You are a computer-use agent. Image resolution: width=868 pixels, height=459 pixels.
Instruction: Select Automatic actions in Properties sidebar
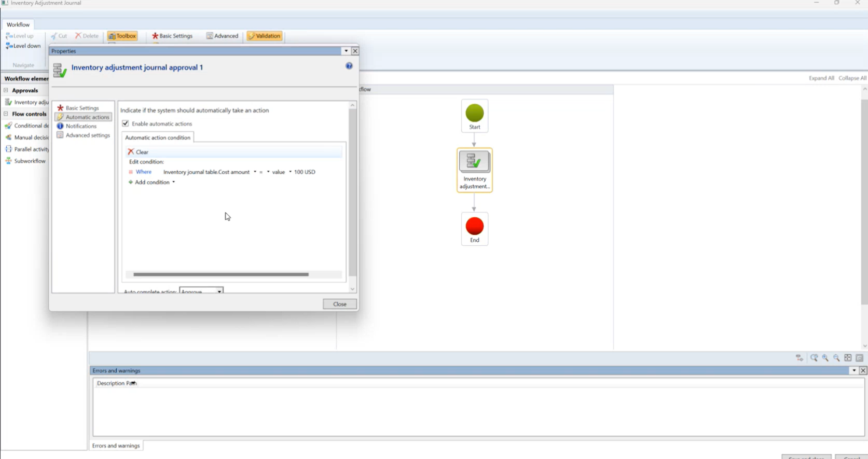(83, 117)
